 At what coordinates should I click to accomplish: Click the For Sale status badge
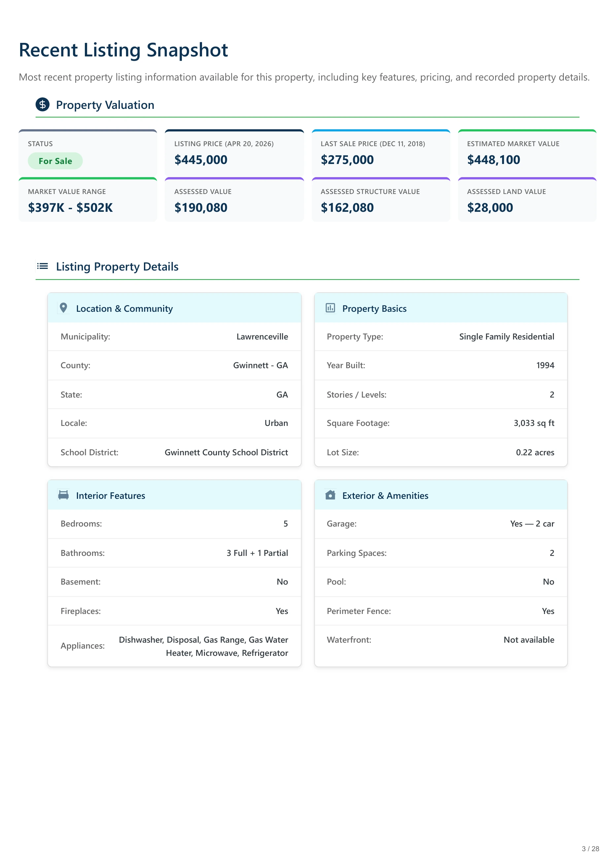tap(55, 161)
